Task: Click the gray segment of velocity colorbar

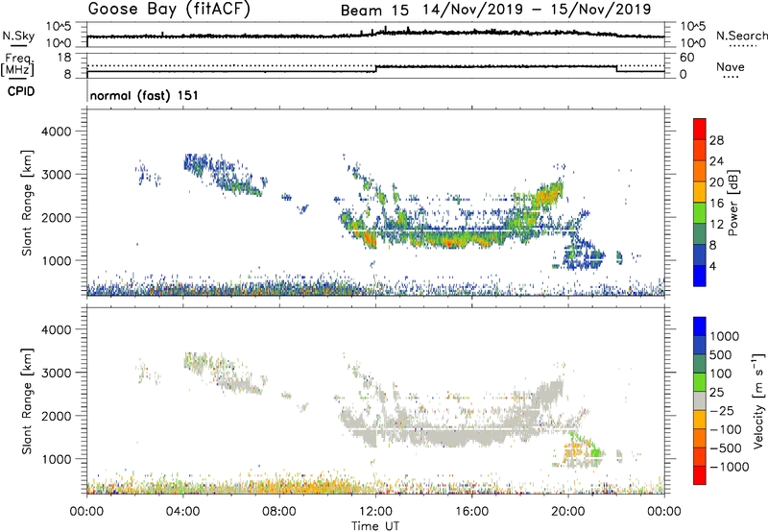Action: (700, 401)
